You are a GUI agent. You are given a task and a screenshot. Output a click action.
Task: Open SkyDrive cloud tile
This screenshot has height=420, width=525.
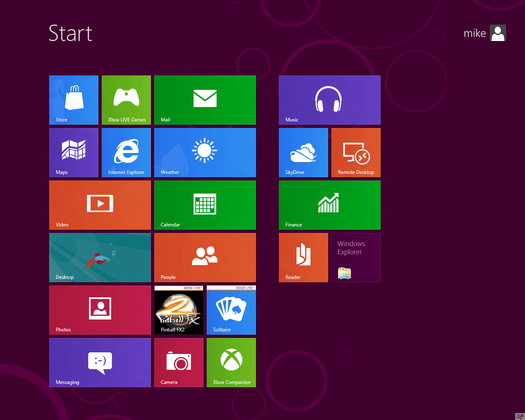pyautogui.click(x=304, y=152)
